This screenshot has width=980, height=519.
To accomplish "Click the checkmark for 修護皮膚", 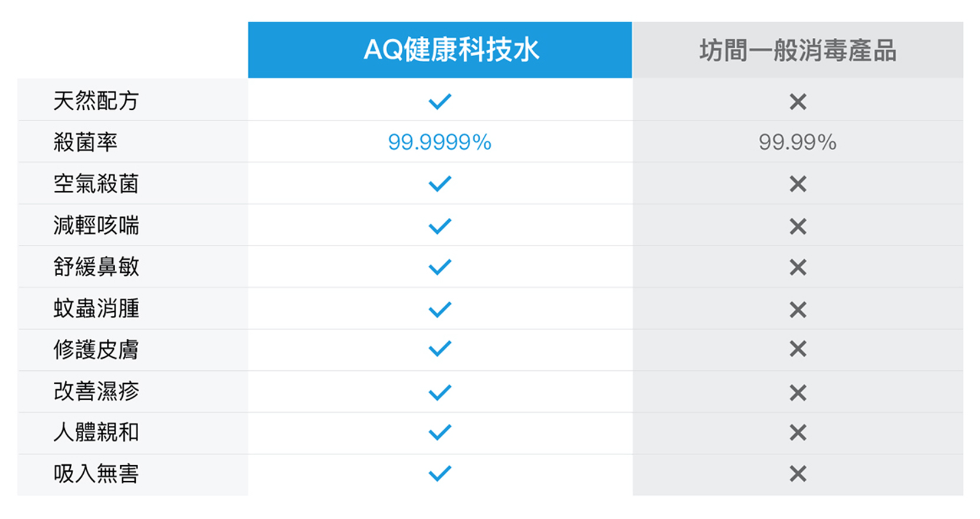I will pyautogui.click(x=440, y=349).
